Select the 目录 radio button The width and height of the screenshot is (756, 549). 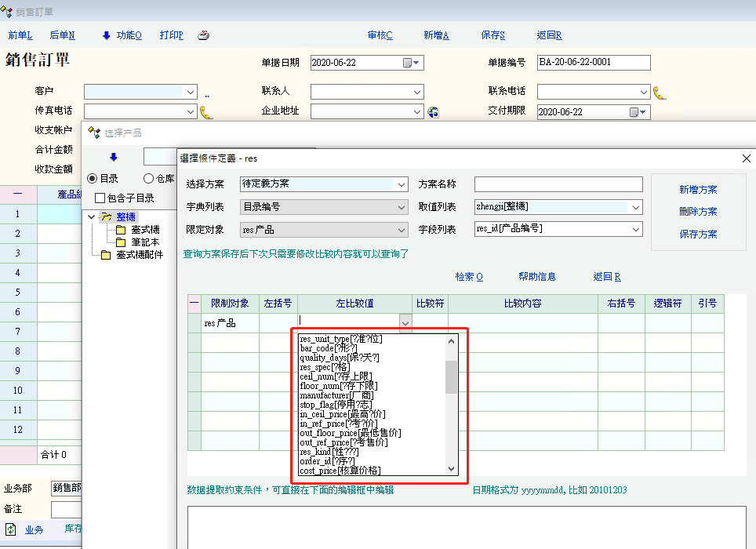pos(93,179)
